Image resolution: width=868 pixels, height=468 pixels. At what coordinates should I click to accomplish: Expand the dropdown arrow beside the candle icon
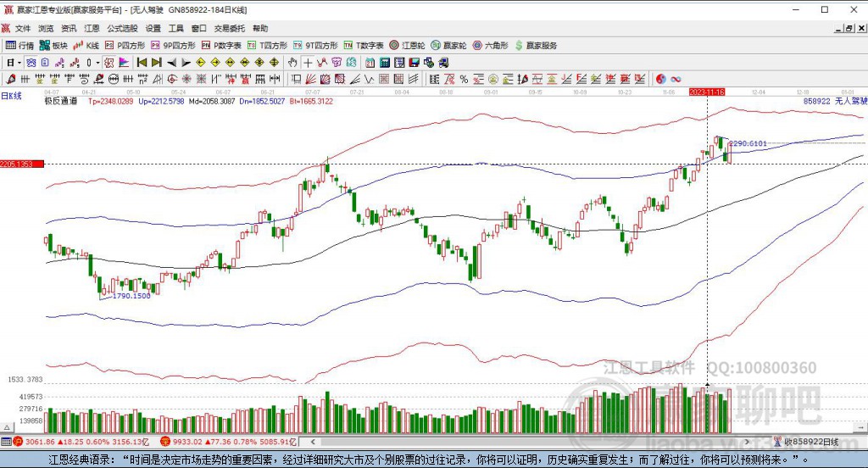coord(98,63)
